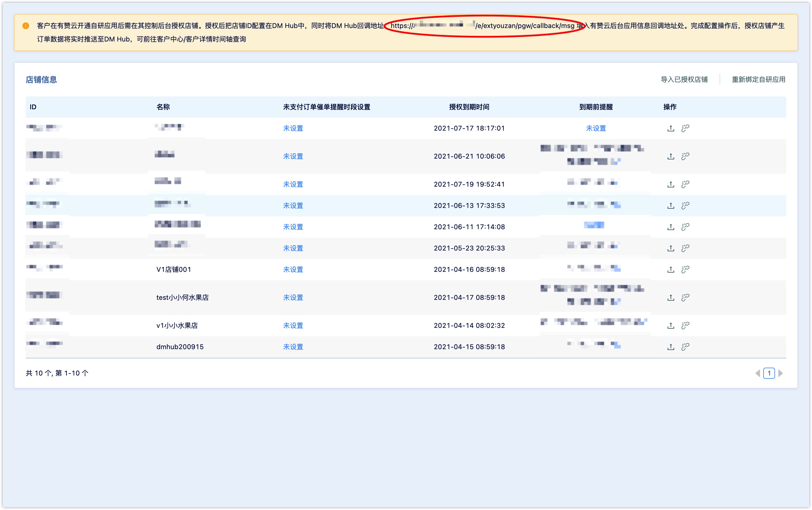
Task: Click the link icon for test小小何水果店
Action: [685, 297]
